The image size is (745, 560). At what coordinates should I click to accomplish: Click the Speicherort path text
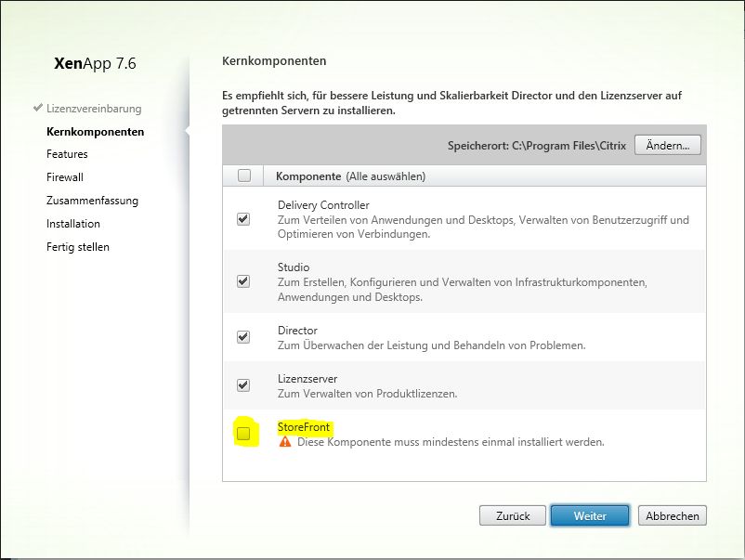(x=537, y=146)
